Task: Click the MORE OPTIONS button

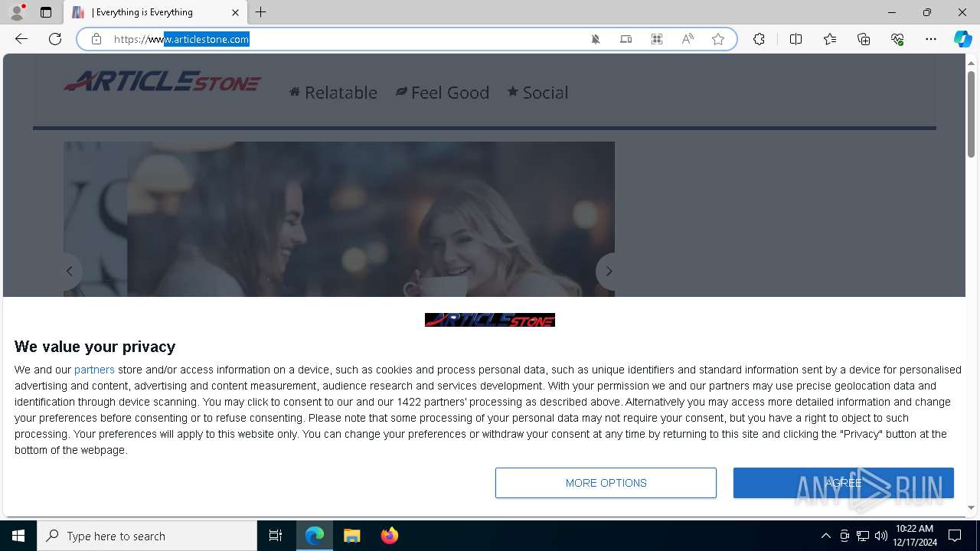Action: click(606, 483)
